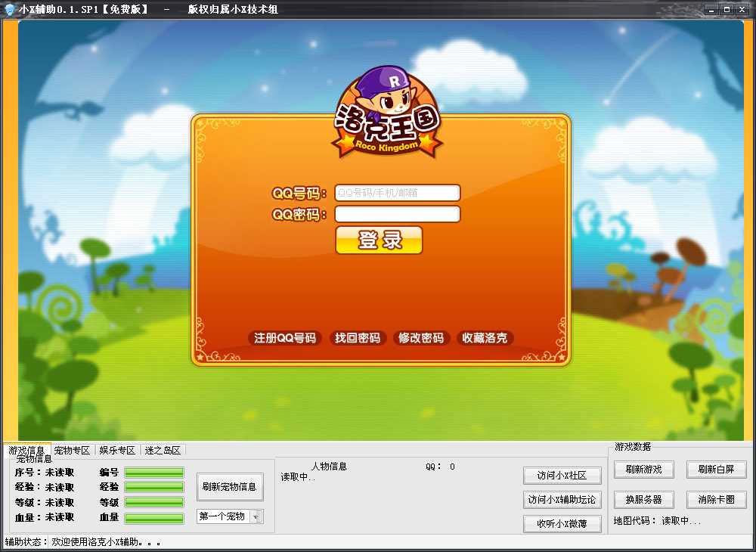Click the 登录 login button

pos(379,240)
